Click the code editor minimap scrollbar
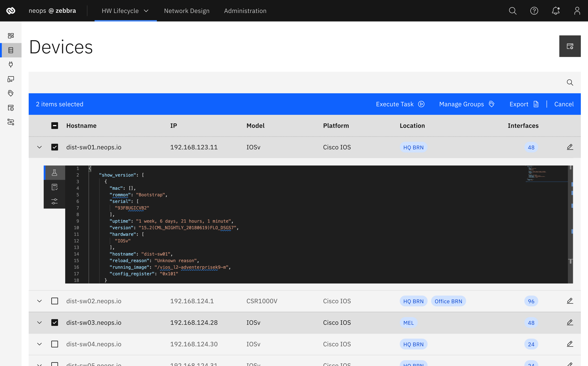Screen dimensions: 588x366 570,218
